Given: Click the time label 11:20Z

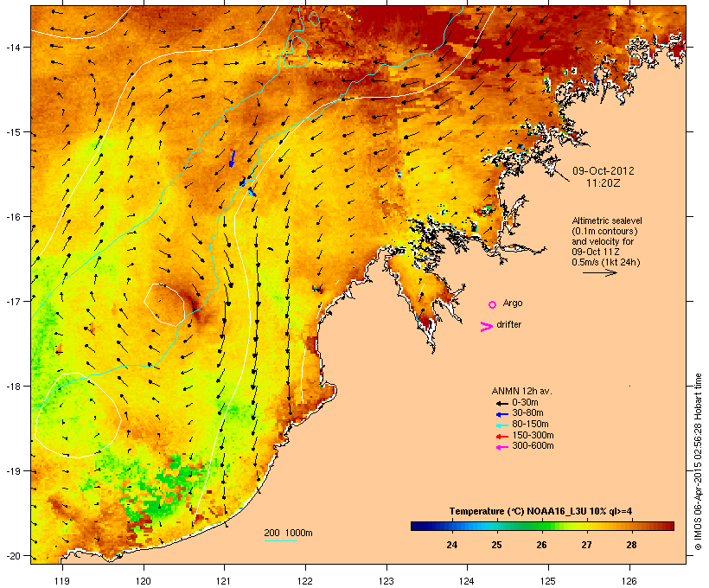Looking at the screenshot, I should (x=604, y=183).
